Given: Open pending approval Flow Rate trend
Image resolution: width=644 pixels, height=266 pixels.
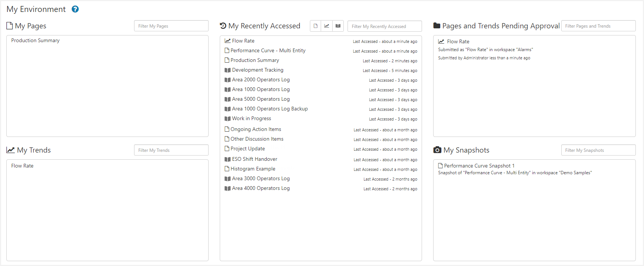Looking at the screenshot, I should (458, 42).
